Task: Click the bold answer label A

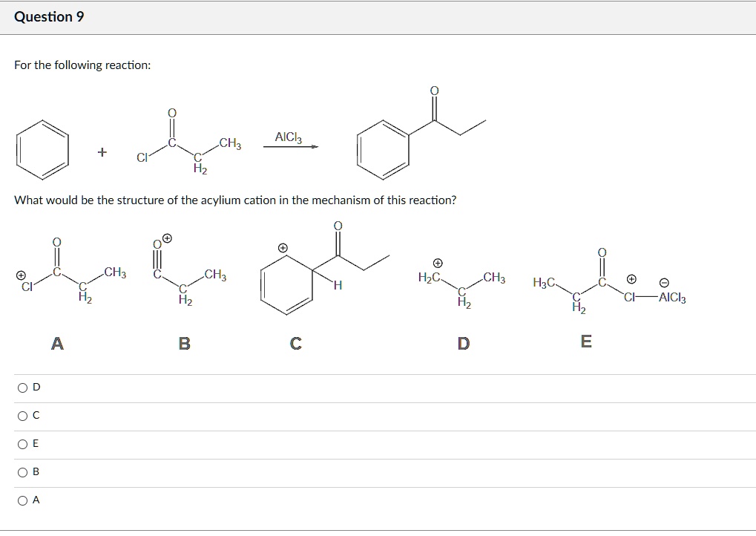Action: point(57,342)
